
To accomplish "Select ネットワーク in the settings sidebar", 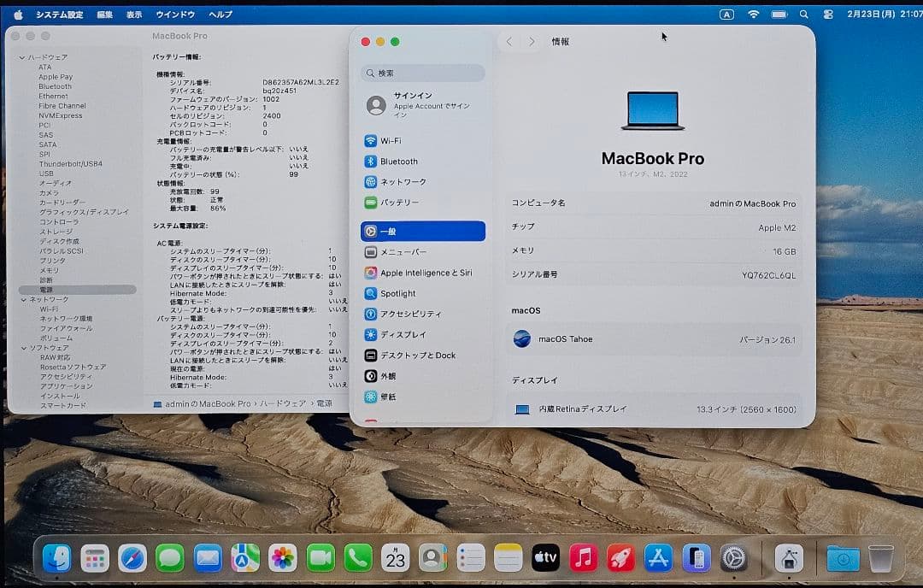I will click(423, 182).
